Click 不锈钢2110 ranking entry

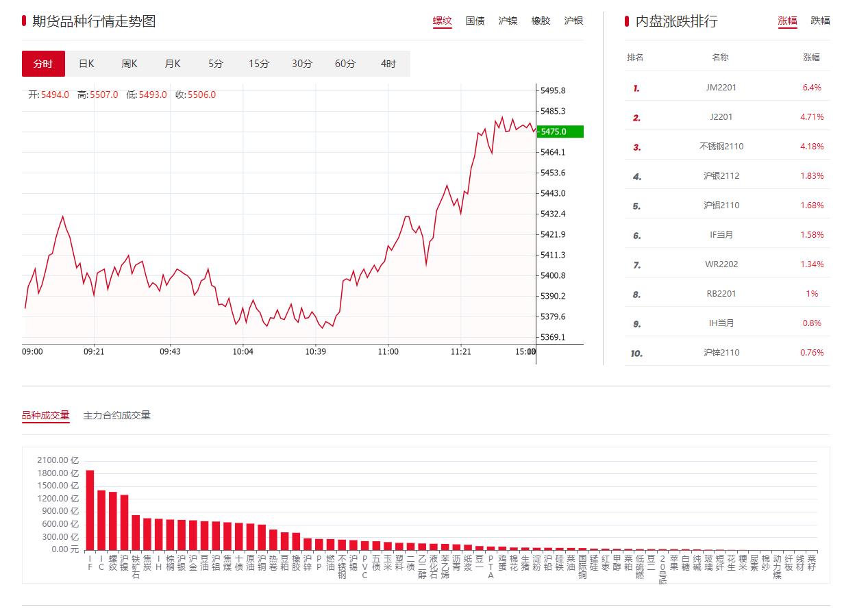[x=721, y=147]
